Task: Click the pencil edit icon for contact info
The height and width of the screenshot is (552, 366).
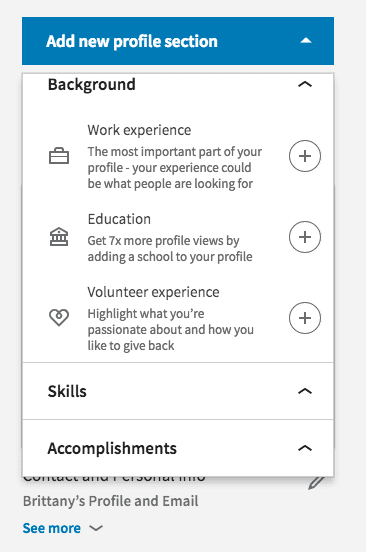Action: point(317,482)
